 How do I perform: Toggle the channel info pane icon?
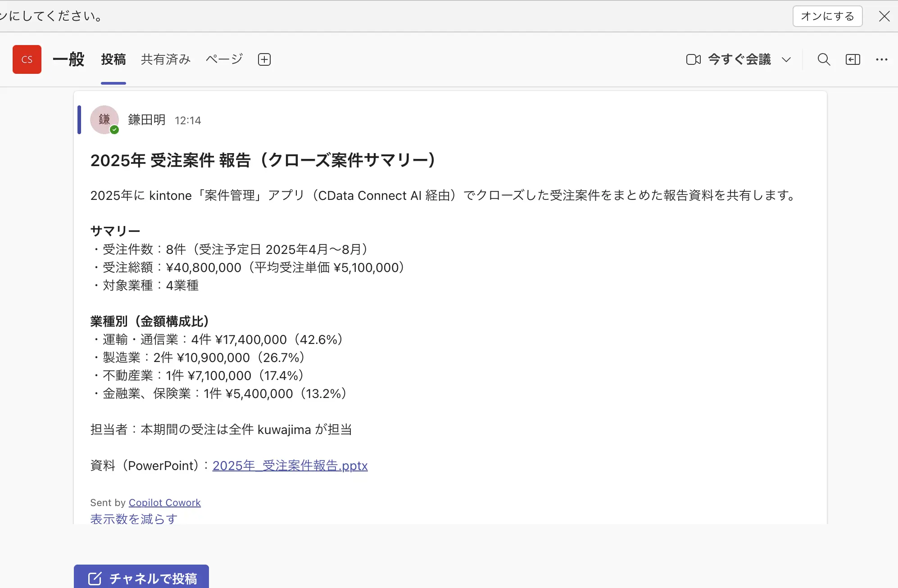point(853,59)
